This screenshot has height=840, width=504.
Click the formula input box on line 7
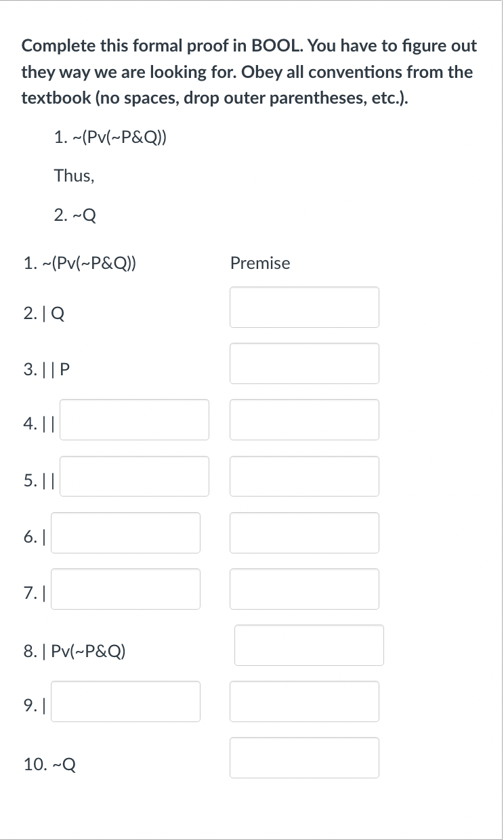click(x=125, y=589)
